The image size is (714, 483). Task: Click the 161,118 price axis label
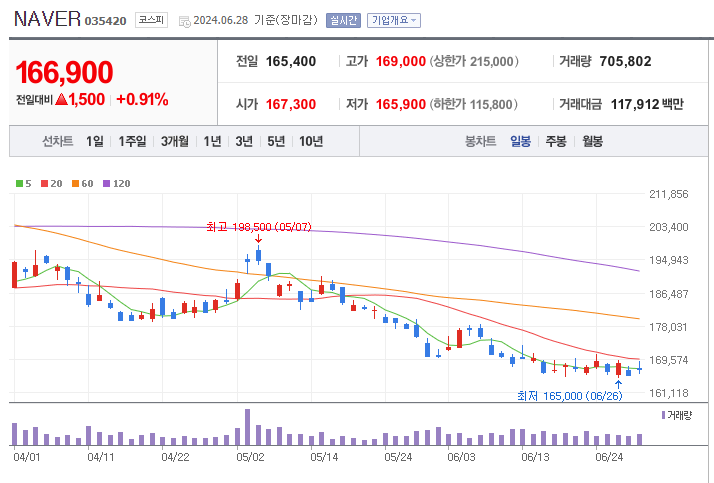(x=668, y=393)
